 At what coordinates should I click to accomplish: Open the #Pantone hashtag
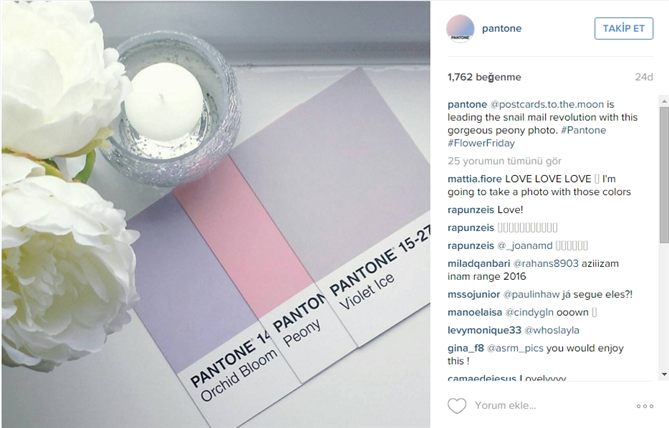click(x=583, y=130)
